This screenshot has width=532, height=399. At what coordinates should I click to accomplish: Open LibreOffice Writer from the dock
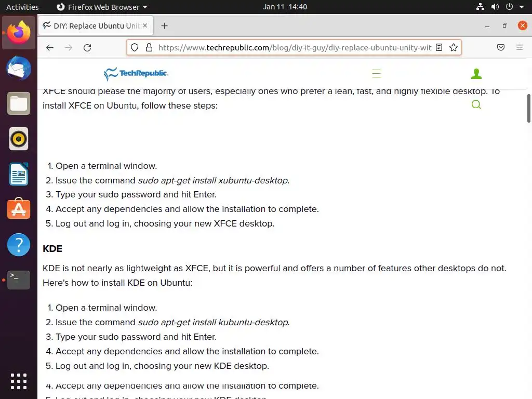click(x=19, y=174)
